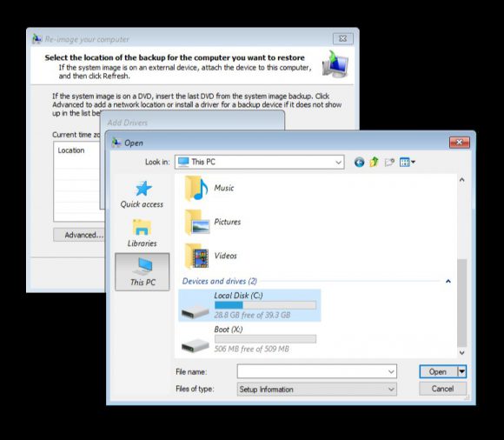Open the View Menu icon in the Open dialog
The image size is (504, 440).
point(408,162)
